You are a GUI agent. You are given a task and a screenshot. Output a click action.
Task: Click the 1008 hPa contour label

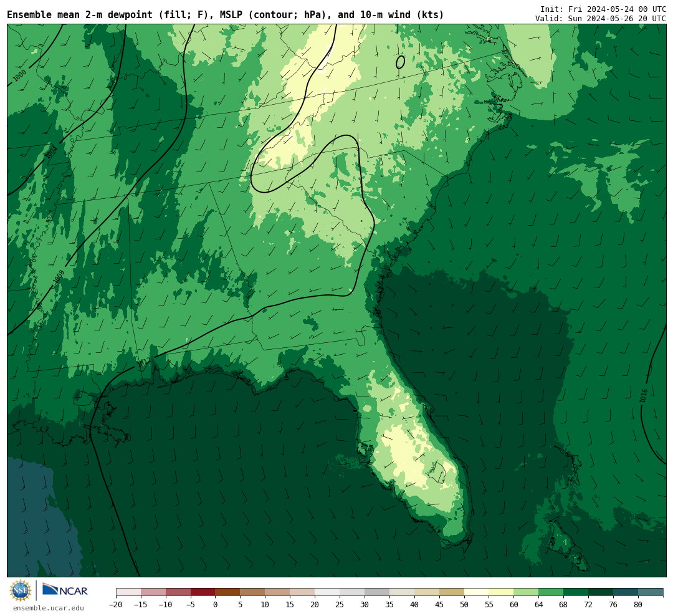tap(59, 277)
